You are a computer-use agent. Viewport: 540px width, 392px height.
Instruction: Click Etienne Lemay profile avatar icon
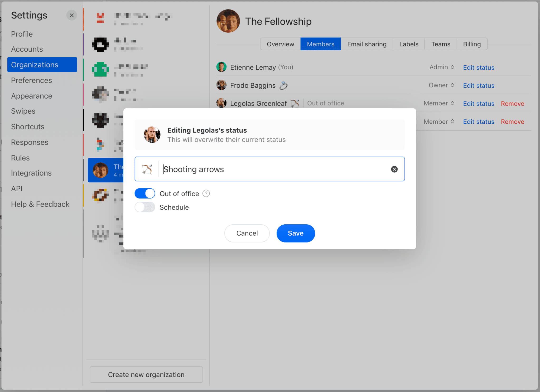[x=221, y=67]
